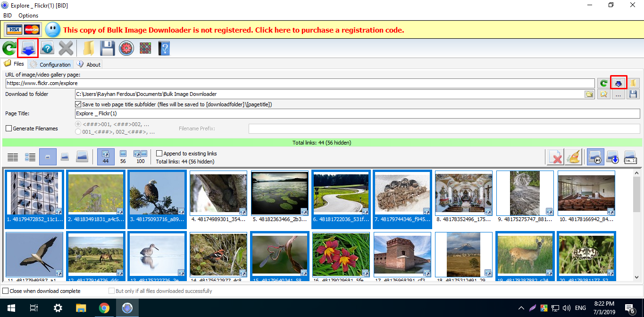This screenshot has width=644, height=317.
Task: Click the three-dots button
Action: [x=619, y=94]
